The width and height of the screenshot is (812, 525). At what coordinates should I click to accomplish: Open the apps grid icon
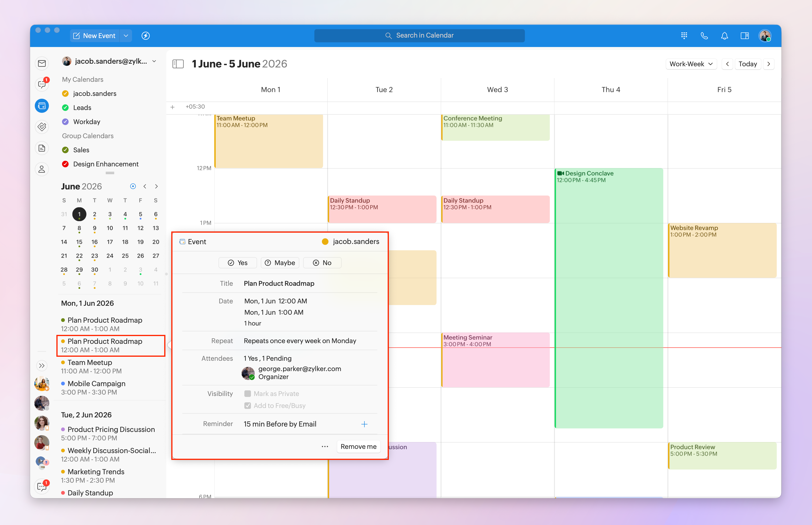[684, 36]
